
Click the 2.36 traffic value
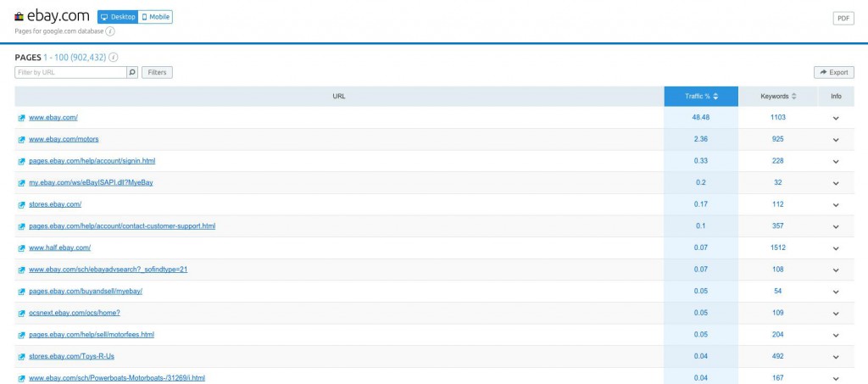point(701,139)
